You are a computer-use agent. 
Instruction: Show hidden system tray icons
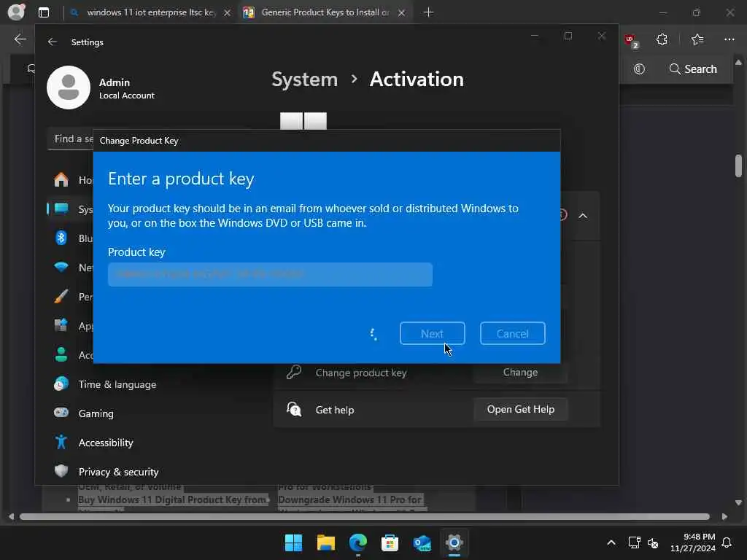[611, 542]
